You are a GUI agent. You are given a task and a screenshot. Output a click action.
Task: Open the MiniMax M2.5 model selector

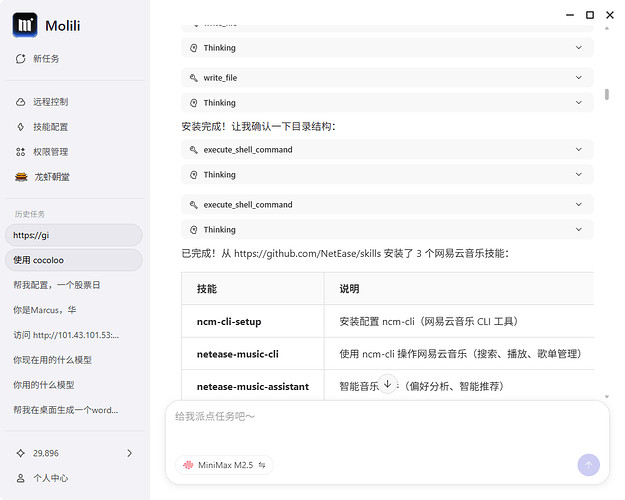click(223, 465)
